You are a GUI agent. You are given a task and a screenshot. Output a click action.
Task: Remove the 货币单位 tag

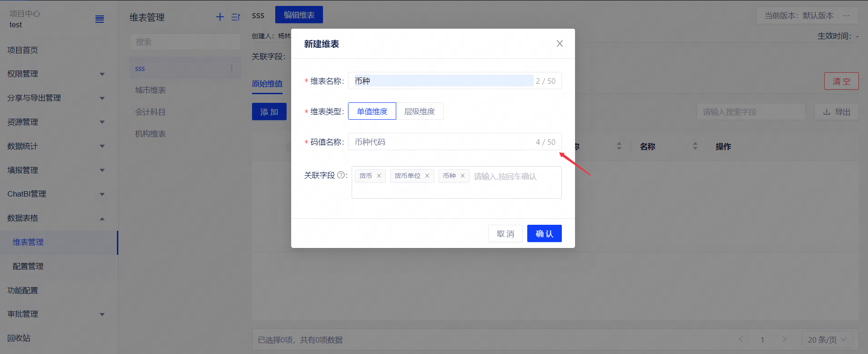point(427,176)
